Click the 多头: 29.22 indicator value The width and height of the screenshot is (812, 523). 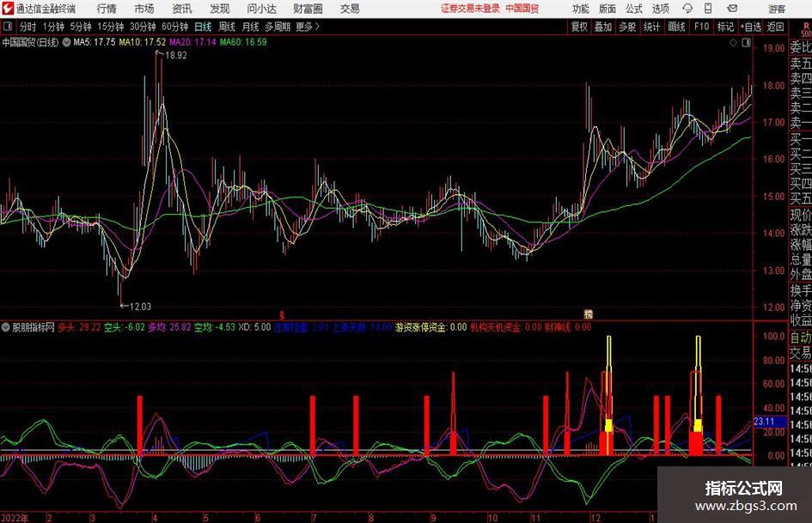(79, 327)
